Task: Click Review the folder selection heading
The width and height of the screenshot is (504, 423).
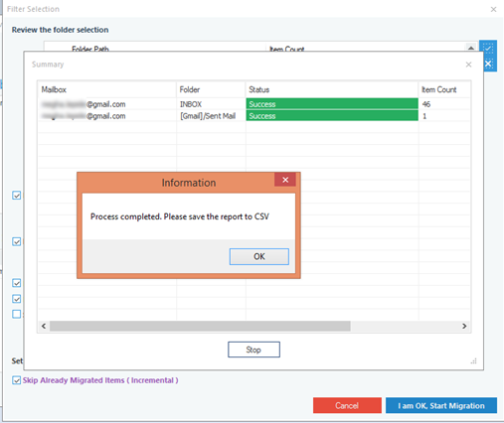Action: point(60,30)
